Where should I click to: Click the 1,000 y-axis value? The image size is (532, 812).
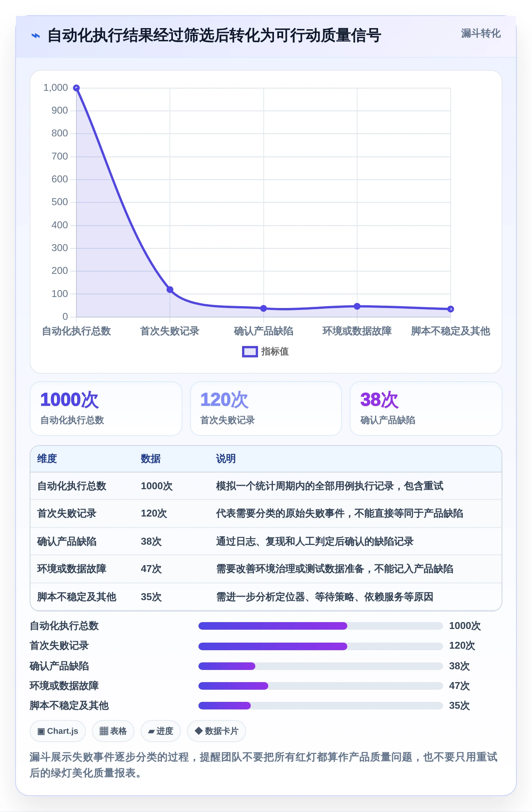pos(55,88)
